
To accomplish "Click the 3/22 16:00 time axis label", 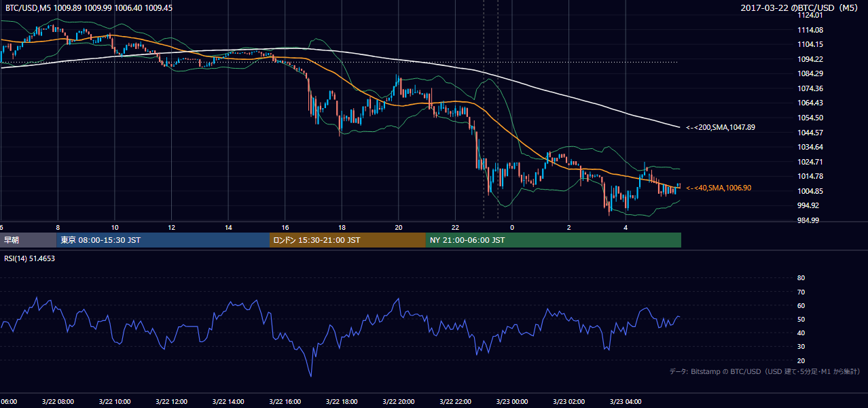I will (285, 402).
